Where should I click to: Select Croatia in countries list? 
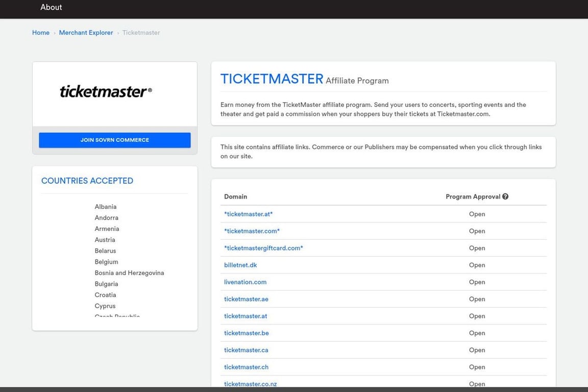(x=105, y=295)
